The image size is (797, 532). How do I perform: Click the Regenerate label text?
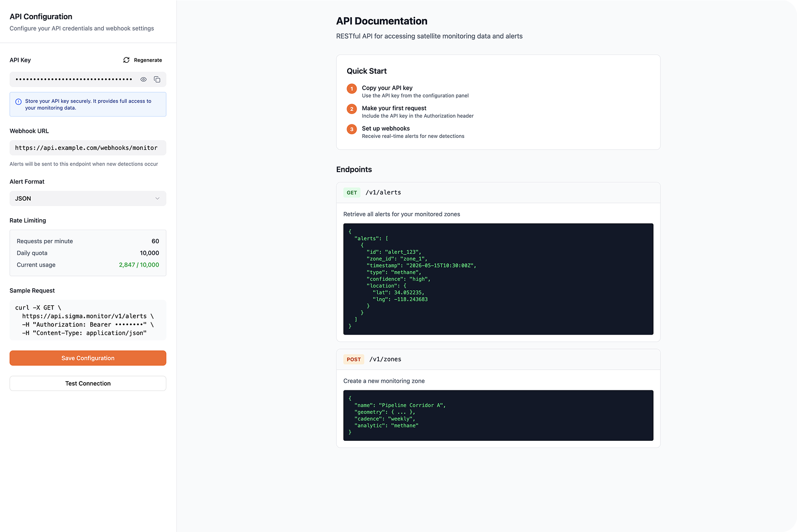pyautogui.click(x=148, y=60)
